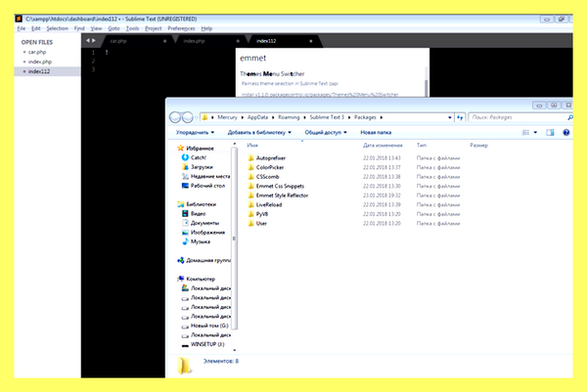Viewport: 587px width, 392px height.
Task: Select the CSScomb folder
Action: coord(263,177)
